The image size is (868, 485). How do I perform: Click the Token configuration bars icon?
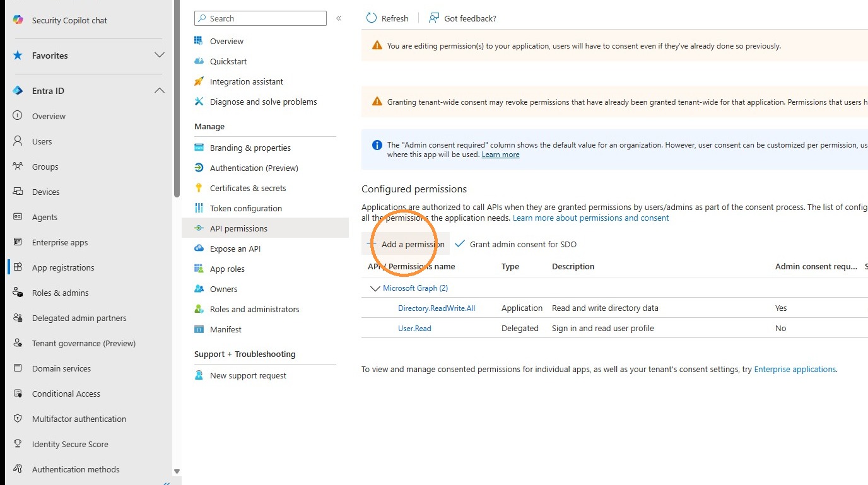(x=199, y=208)
